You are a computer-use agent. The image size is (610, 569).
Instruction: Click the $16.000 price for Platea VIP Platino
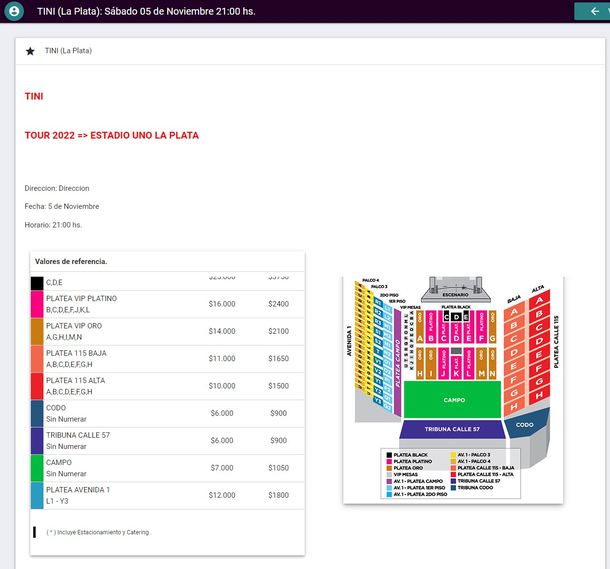[x=222, y=304]
